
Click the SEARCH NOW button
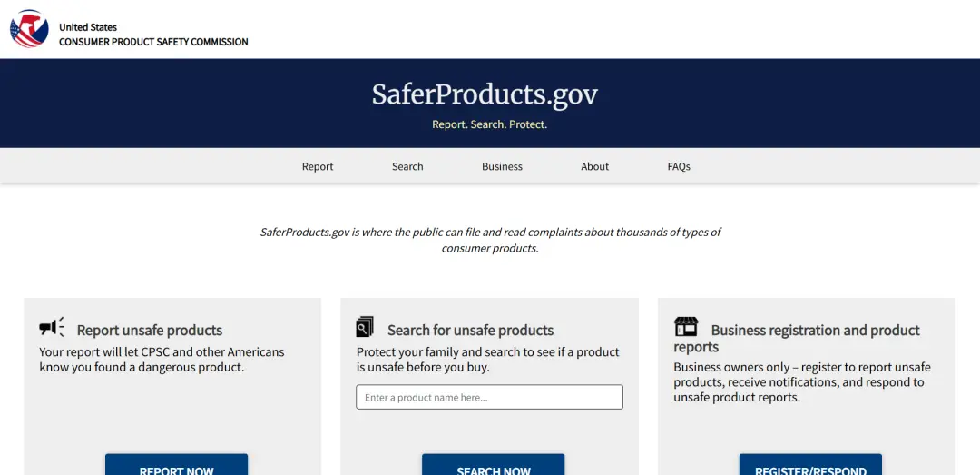(x=493, y=464)
